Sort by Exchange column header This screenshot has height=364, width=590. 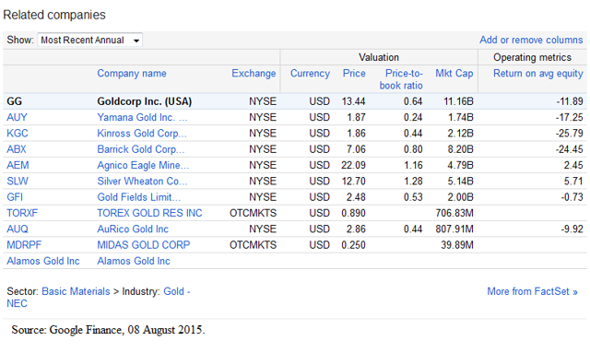point(254,74)
